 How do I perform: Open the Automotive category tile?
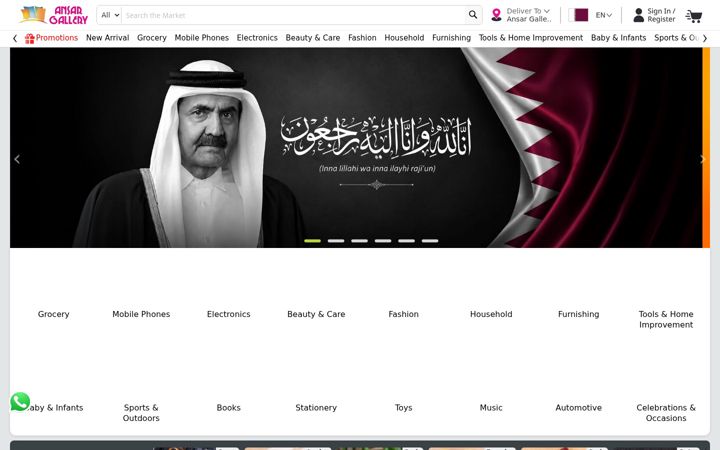(x=579, y=407)
